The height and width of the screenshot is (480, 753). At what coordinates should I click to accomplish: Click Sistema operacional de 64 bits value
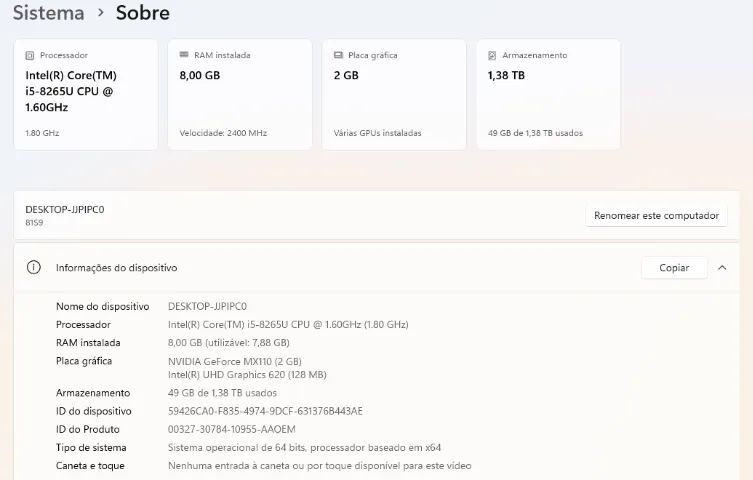(304, 447)
